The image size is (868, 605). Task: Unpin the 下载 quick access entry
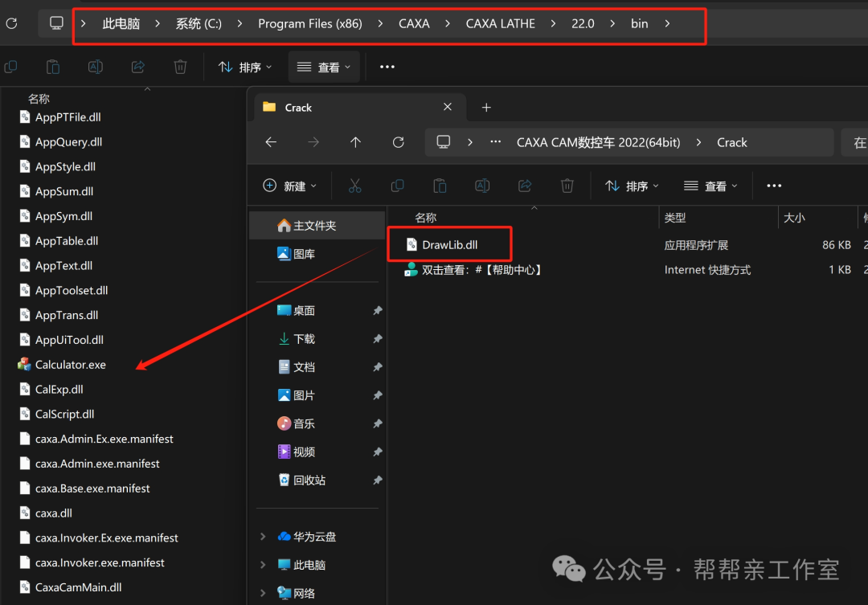(x=378, y=339)
